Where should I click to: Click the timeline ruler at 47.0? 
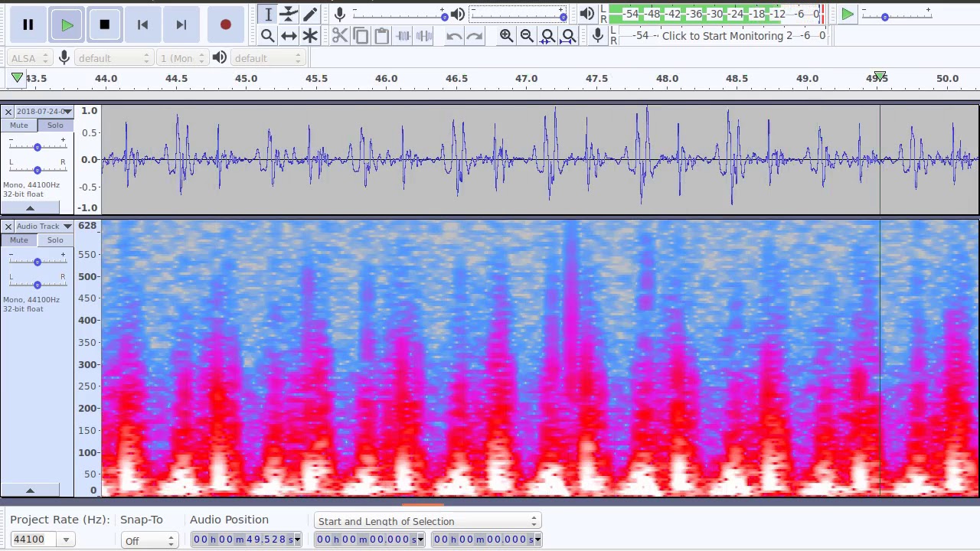(x=526, y=78)
